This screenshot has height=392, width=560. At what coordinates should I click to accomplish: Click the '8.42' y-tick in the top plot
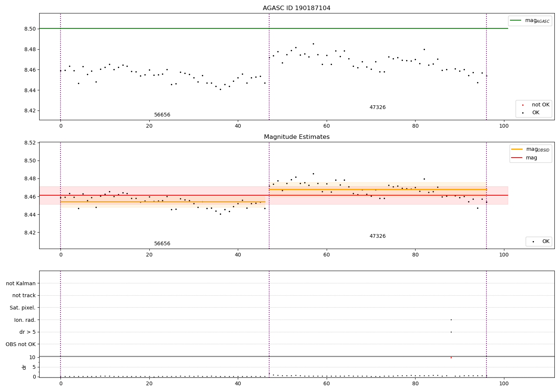pos(30,111)
